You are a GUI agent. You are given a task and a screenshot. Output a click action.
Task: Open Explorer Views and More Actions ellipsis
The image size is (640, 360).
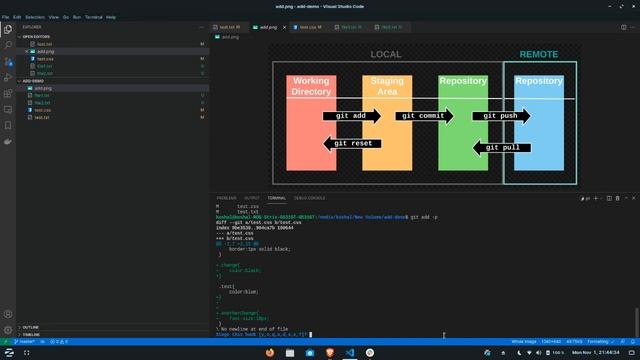(202, 27)
